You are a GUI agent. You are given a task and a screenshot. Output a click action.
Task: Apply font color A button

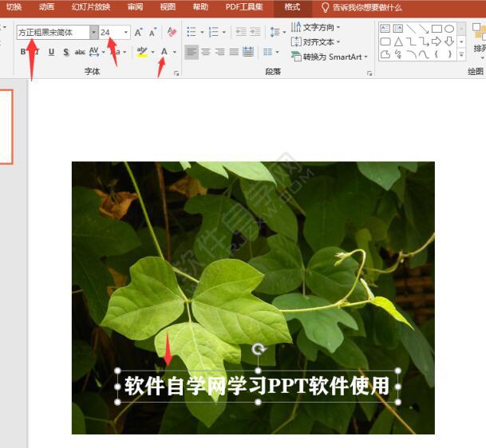[x=164, y=52]
